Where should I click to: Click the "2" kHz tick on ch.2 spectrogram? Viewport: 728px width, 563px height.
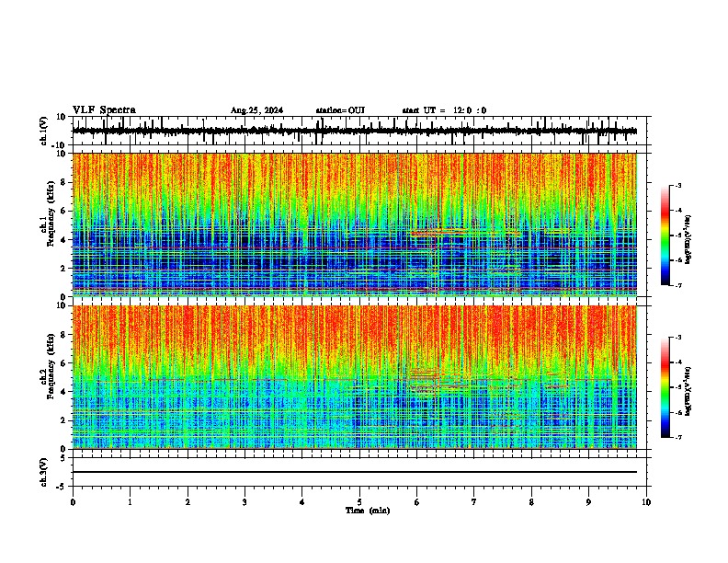[x=64, y=420]
